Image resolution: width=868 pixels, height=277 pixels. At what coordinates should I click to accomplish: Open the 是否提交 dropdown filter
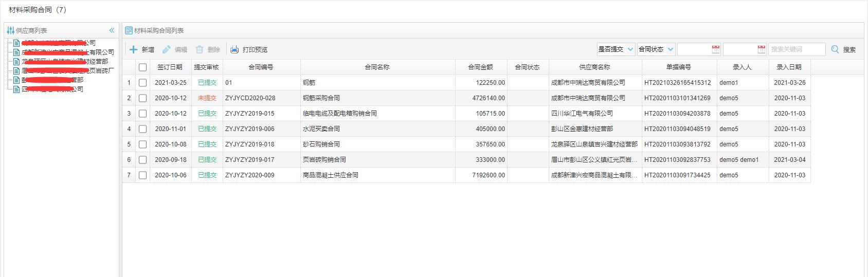[616, 49]
